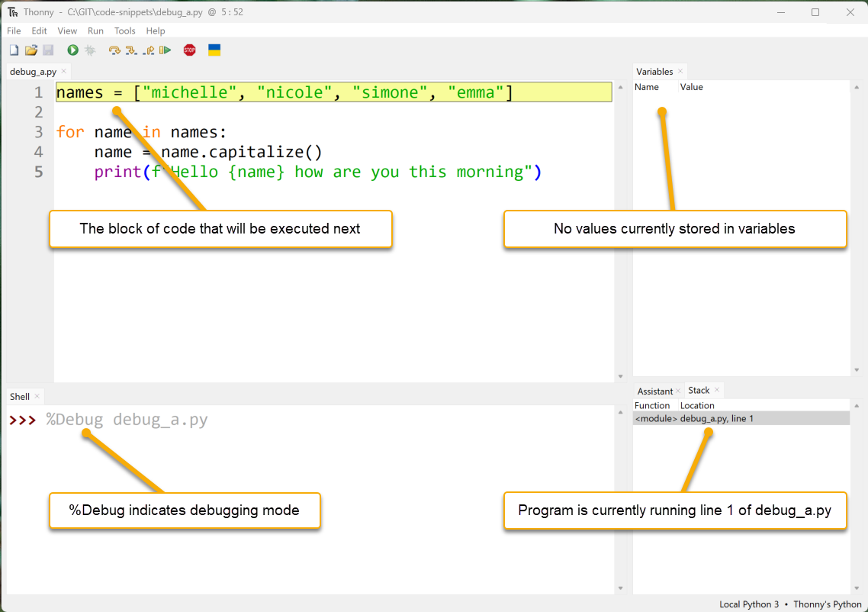Run current script with green play icon

pyautogui.click(x=72, y=50)
